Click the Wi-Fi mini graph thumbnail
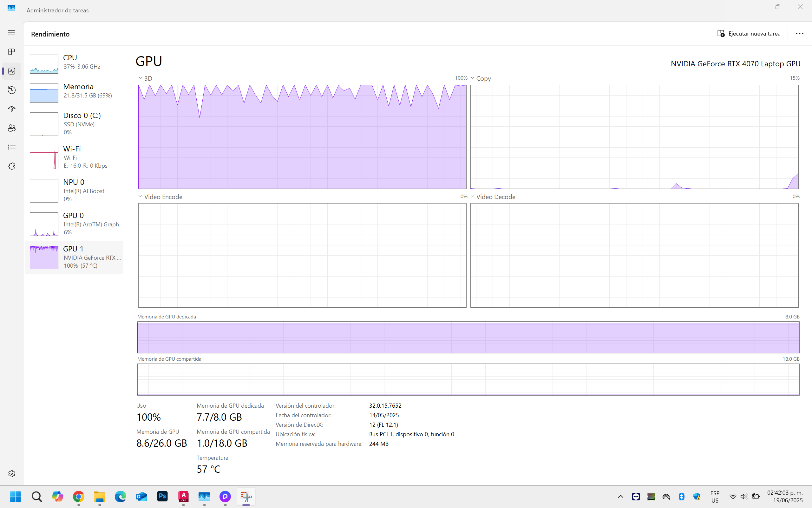Screen dimensions: 812x508 point(44,157)
